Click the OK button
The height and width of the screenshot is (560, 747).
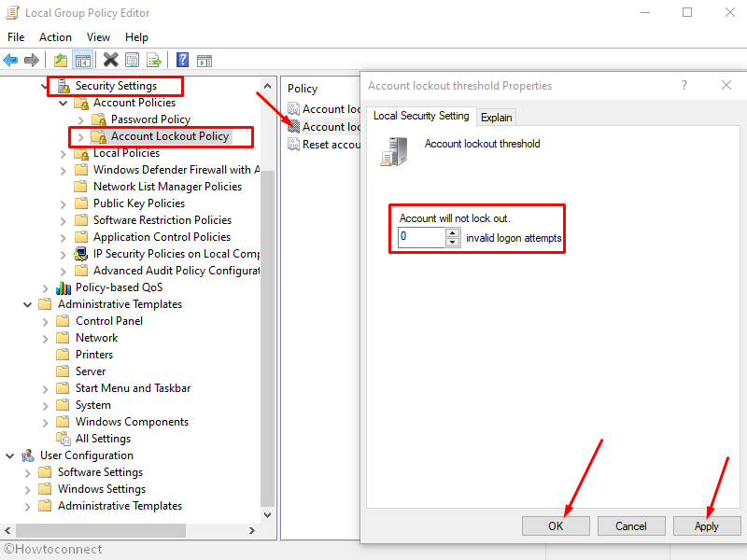(x=556, y=526)
